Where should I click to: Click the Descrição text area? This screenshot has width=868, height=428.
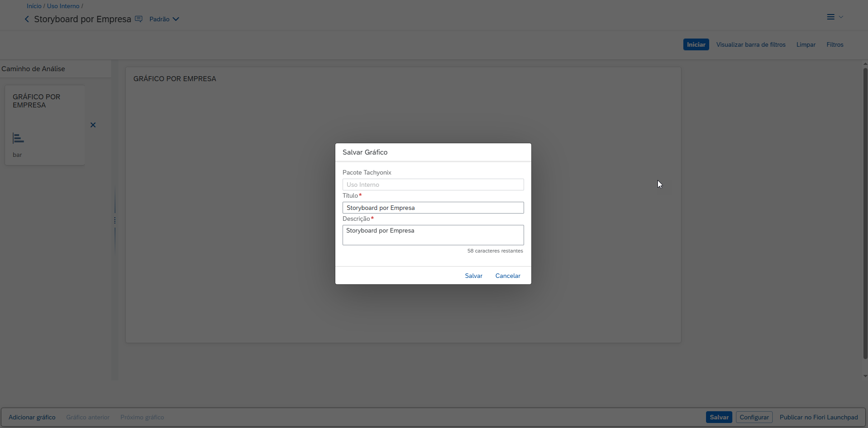point(433,235)
